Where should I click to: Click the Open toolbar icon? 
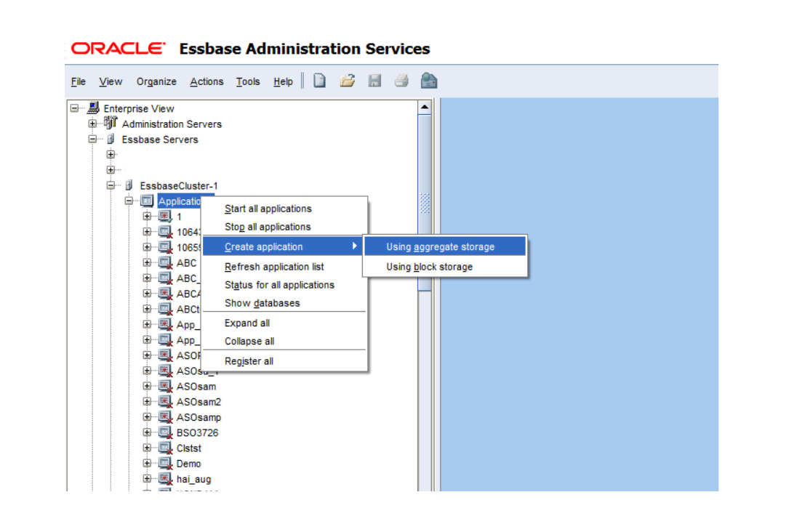click(347, 81)
